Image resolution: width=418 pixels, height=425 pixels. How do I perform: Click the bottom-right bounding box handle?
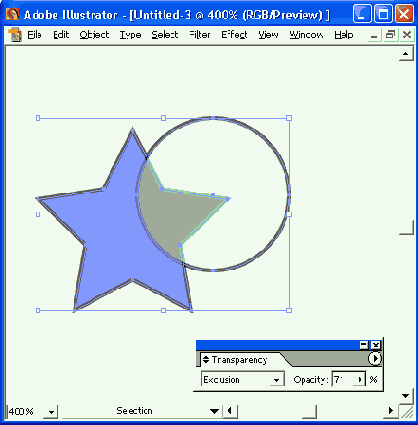point(289,310)
